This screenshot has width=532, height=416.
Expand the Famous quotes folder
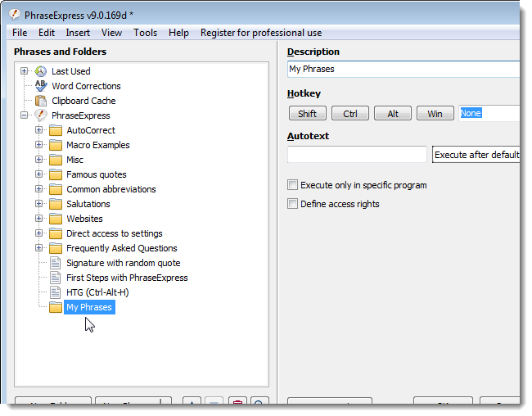click(38, 174)
